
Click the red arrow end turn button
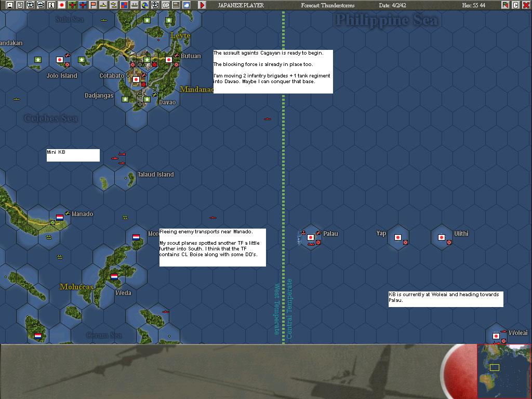click(202, 5)
